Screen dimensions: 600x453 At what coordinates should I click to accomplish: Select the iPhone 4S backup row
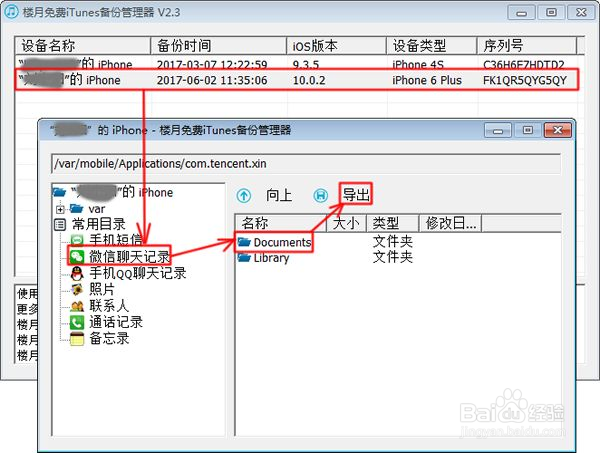coord(297,64)
